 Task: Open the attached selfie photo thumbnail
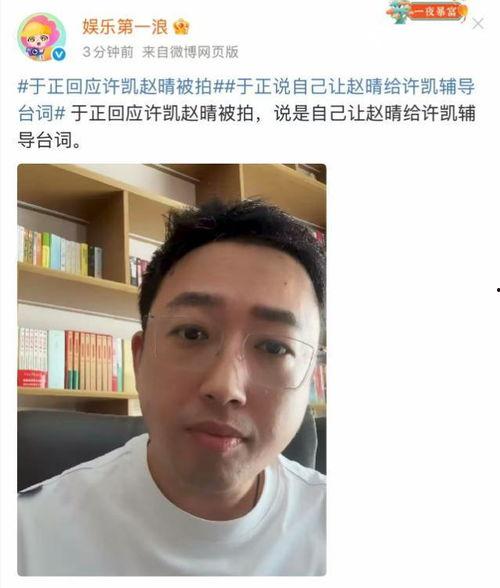click(x=172, y=370)
